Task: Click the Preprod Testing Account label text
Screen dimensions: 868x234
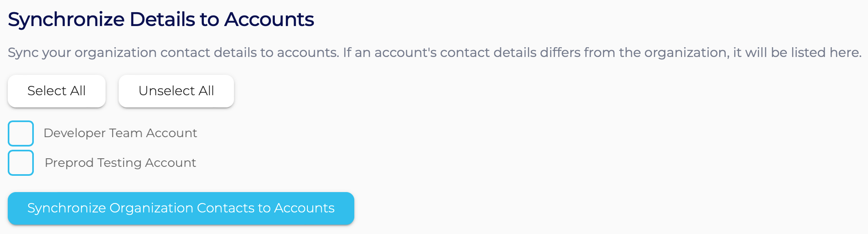Action: (120, 163)
